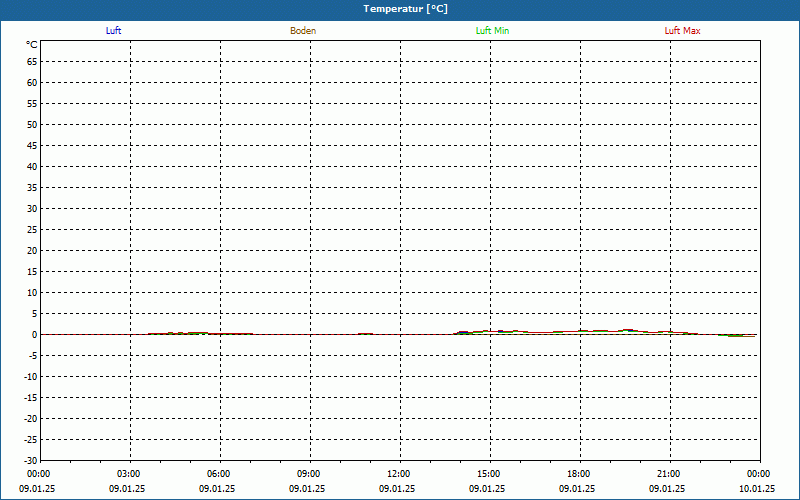The image size is (800, 500).
Task: Click the Temperatur [°C] chart title
Action: tap(406, 9)
